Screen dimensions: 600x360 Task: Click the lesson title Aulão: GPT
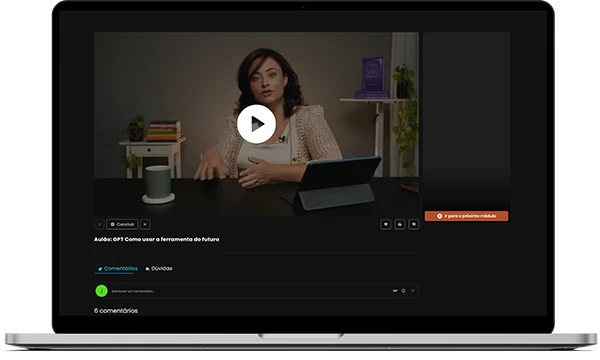pos(157,239)
